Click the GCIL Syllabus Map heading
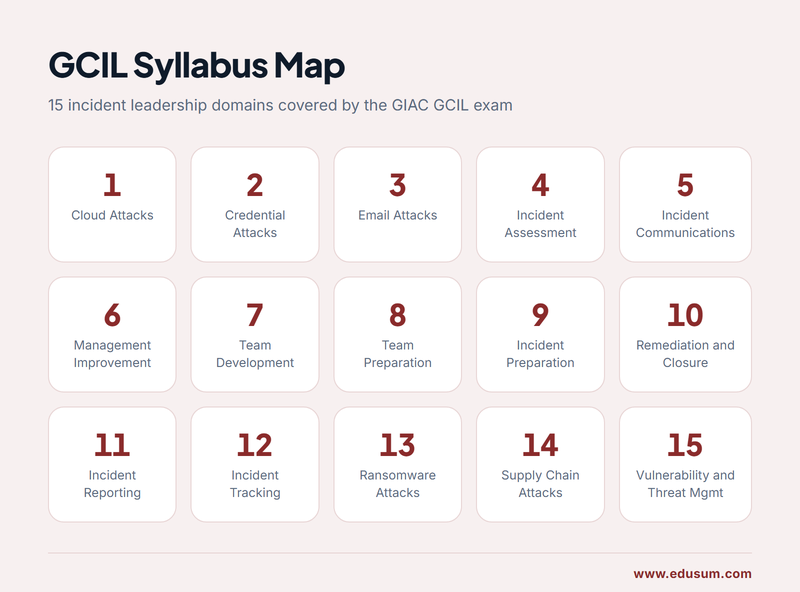Viewport: 800px width, 592px height. 196,66
